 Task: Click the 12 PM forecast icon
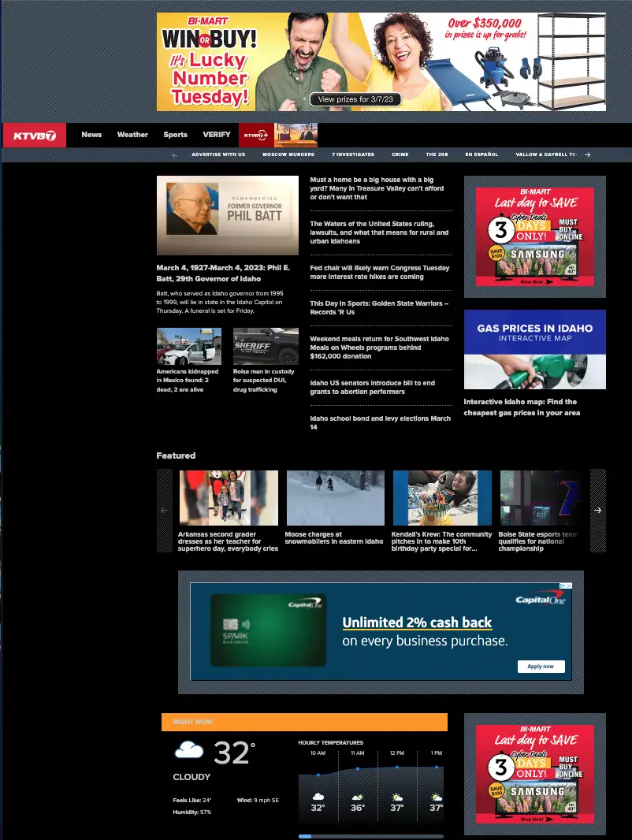pos(397,797)
